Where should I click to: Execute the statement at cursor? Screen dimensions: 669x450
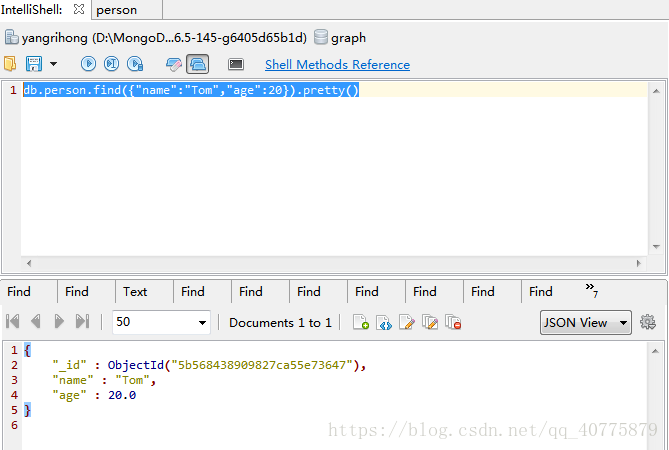(111, 64)
